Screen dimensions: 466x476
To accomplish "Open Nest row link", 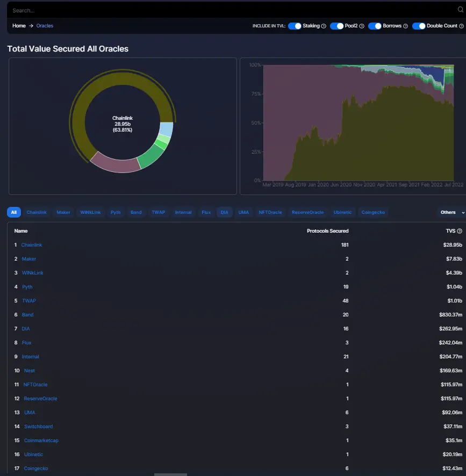I will pyautogui.click(x=30, y=371).
